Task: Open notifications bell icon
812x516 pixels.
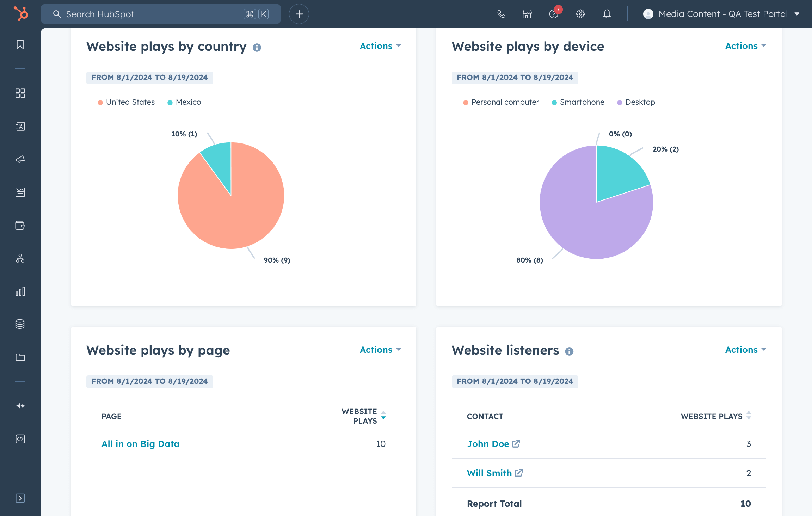Action: pos(607,14)
